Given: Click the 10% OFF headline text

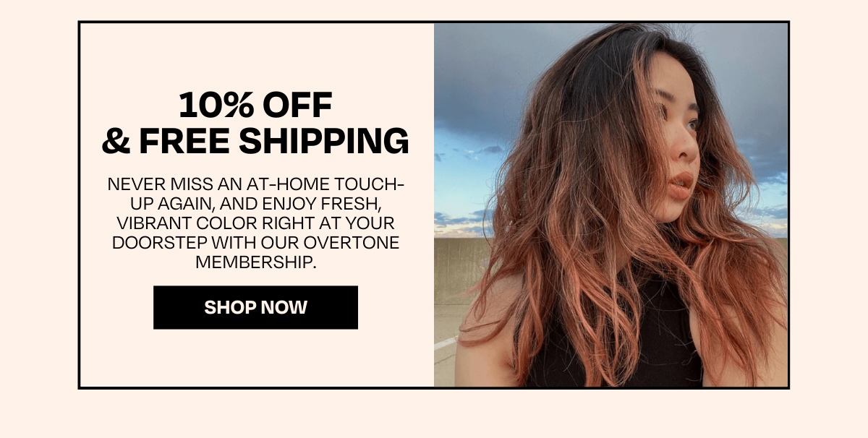Looking at the screenshot, I should point(255,106).
